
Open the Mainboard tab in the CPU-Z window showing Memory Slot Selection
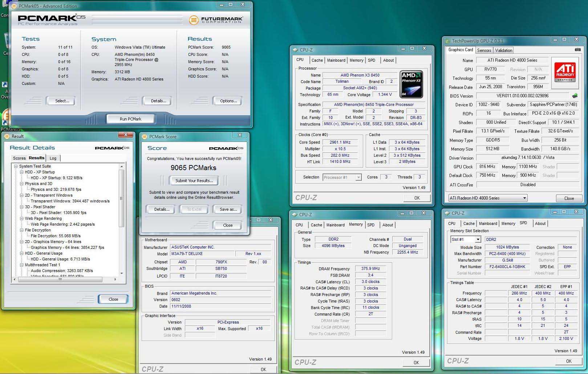pos(488,223)
